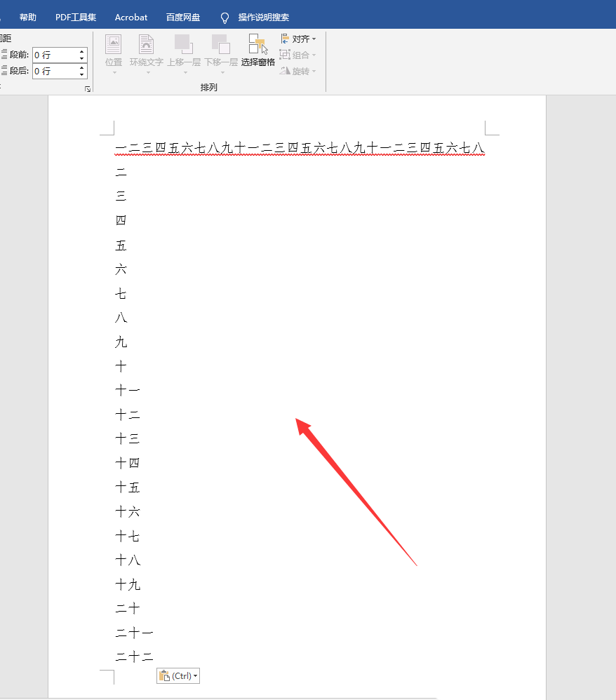
Task: Expand the 下移一层 dropdown arrow
Action: (x=222, y=72)
